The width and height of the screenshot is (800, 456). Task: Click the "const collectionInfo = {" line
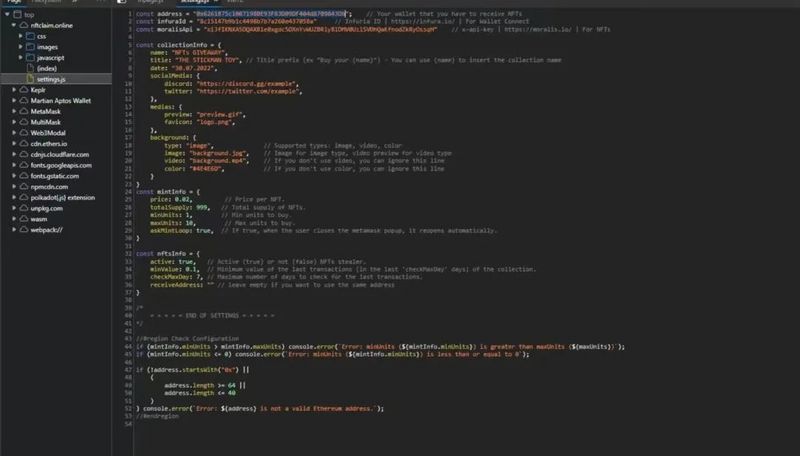click(x=179, y=45)
